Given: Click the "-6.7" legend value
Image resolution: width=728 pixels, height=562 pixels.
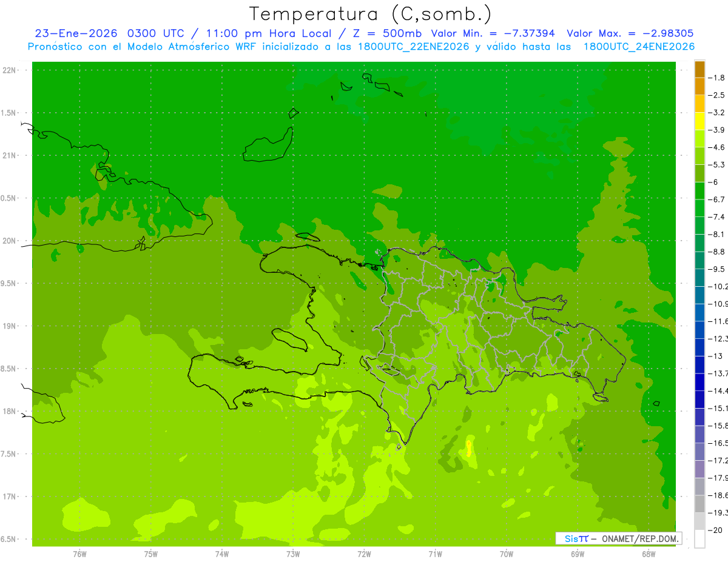Looking at the screenshot, I should click(716, 199).
